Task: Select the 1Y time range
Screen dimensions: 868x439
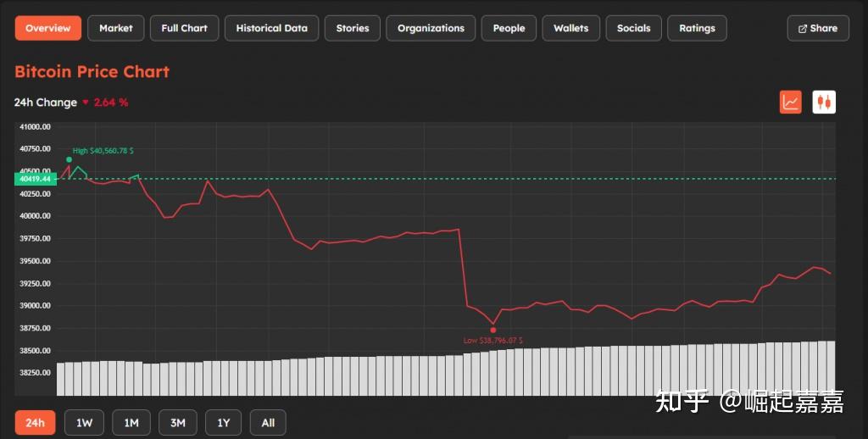Action: click(223, 423)
